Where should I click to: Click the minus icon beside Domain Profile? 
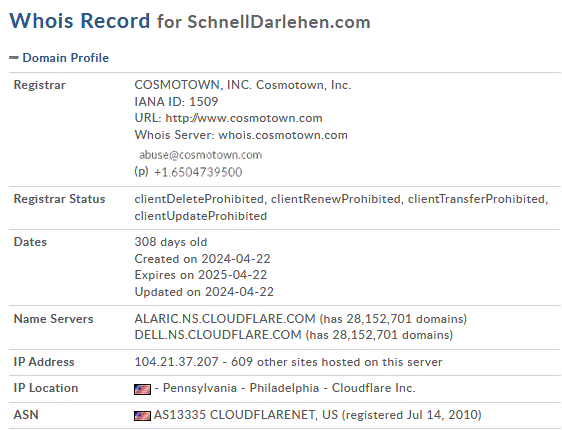14,58
